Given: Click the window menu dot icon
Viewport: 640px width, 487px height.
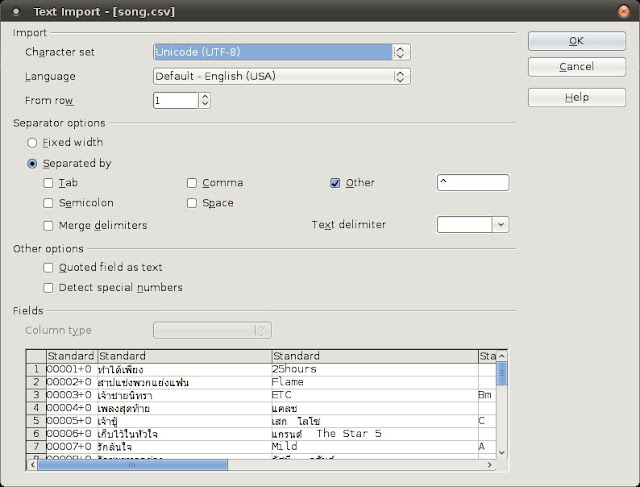Looking at the screenshot, I should 16,12.
